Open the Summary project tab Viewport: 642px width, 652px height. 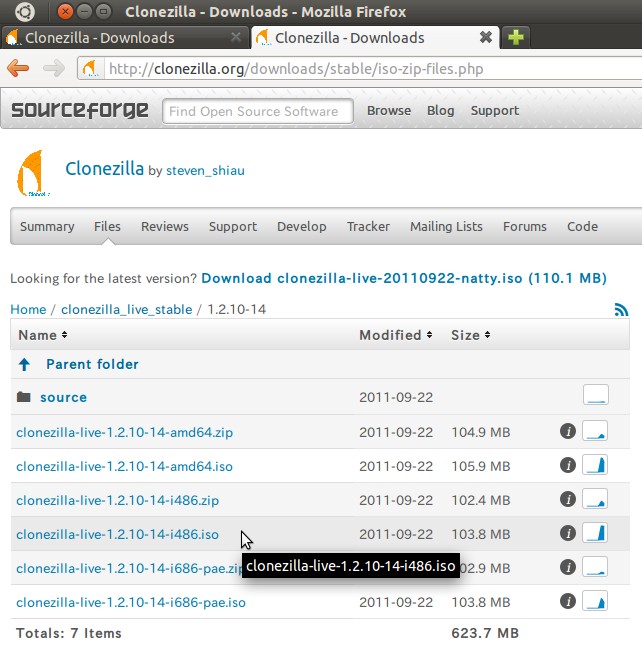47,227
